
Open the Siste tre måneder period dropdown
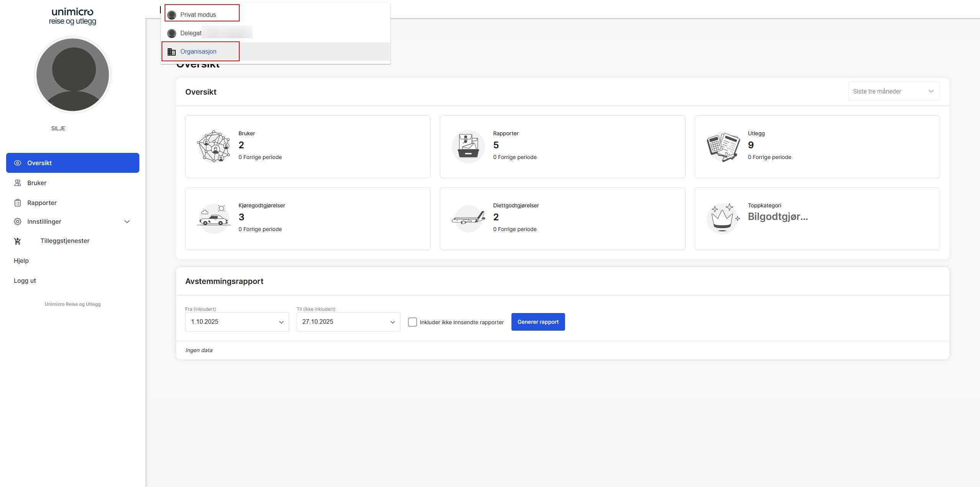coord(893,91)
